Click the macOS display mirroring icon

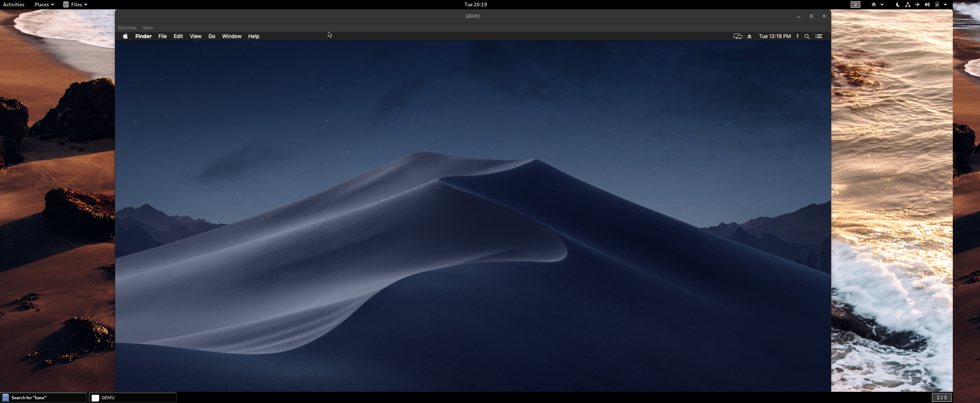point(738,36)
